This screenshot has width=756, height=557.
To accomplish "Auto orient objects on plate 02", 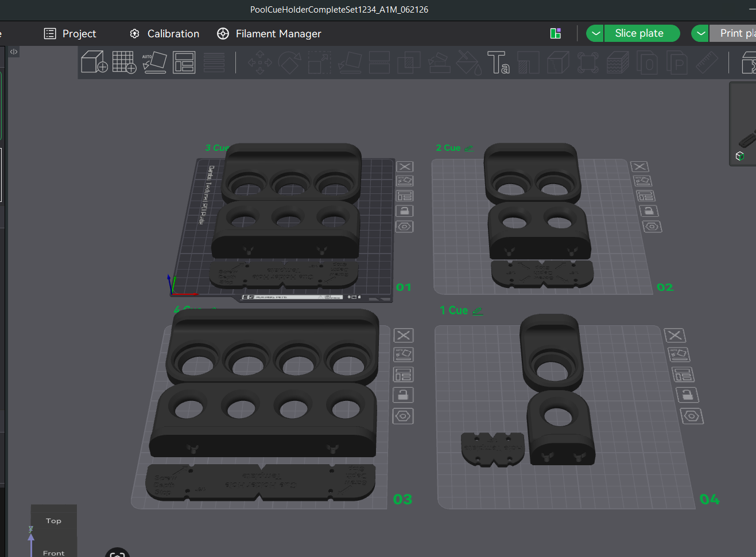I will pyautogui.click(x=643, y=181).
